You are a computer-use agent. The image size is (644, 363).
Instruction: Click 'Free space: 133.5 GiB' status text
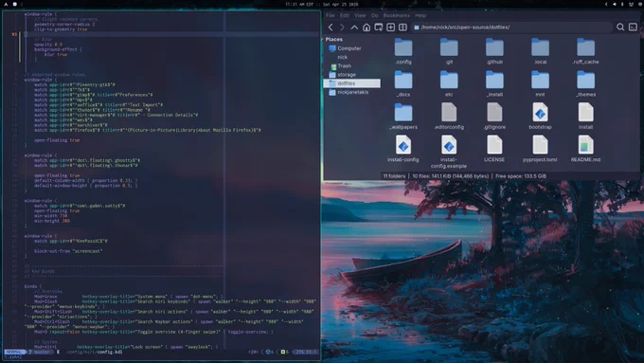click(x=521, y=176)
